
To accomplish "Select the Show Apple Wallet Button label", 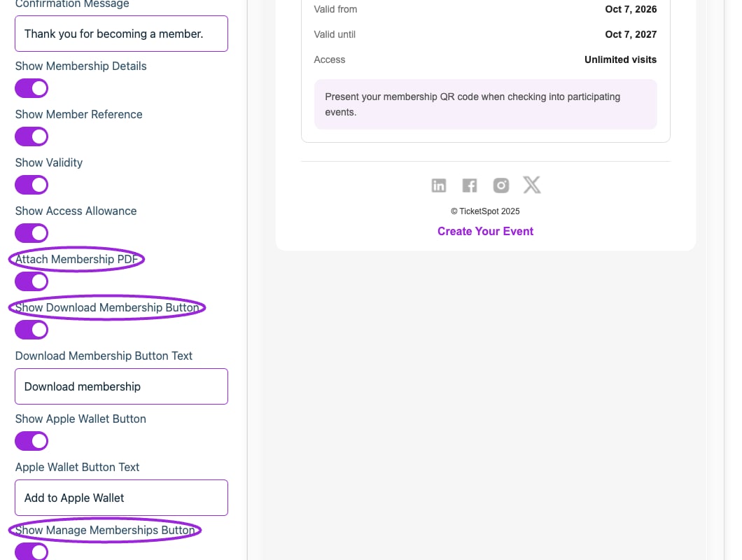I will (80, 419).
